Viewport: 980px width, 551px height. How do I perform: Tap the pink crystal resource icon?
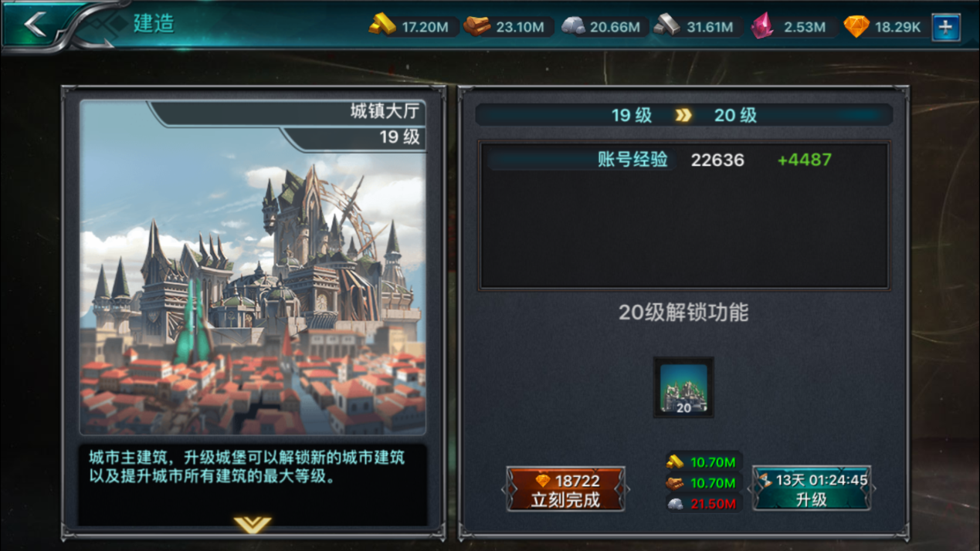coord(763,26)
